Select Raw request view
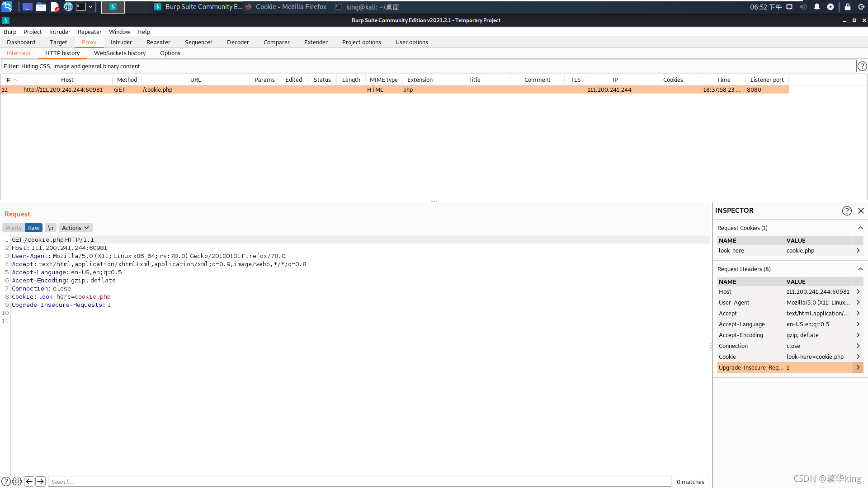868x488 pixels. pyautogui.click(x=33, y=228)
